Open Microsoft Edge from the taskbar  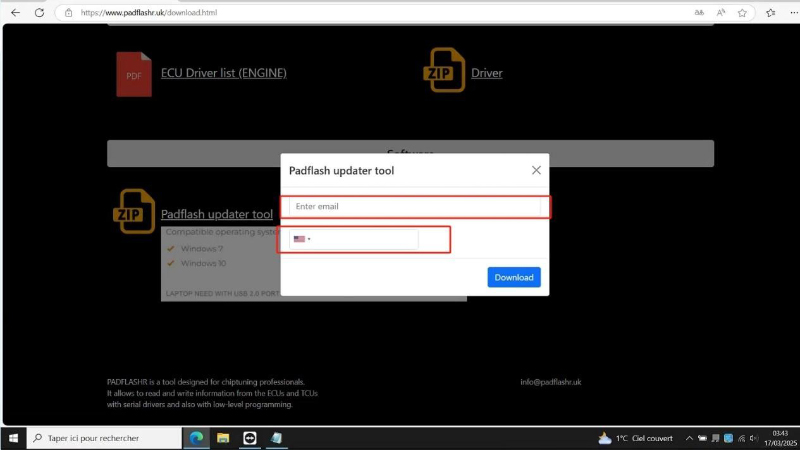point(197,438)
